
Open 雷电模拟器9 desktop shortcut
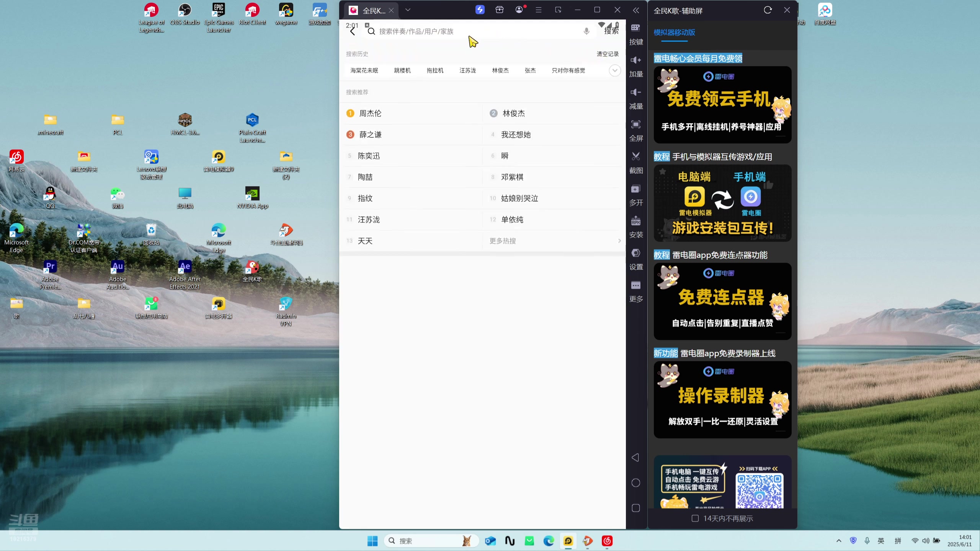tap(219, 161)
